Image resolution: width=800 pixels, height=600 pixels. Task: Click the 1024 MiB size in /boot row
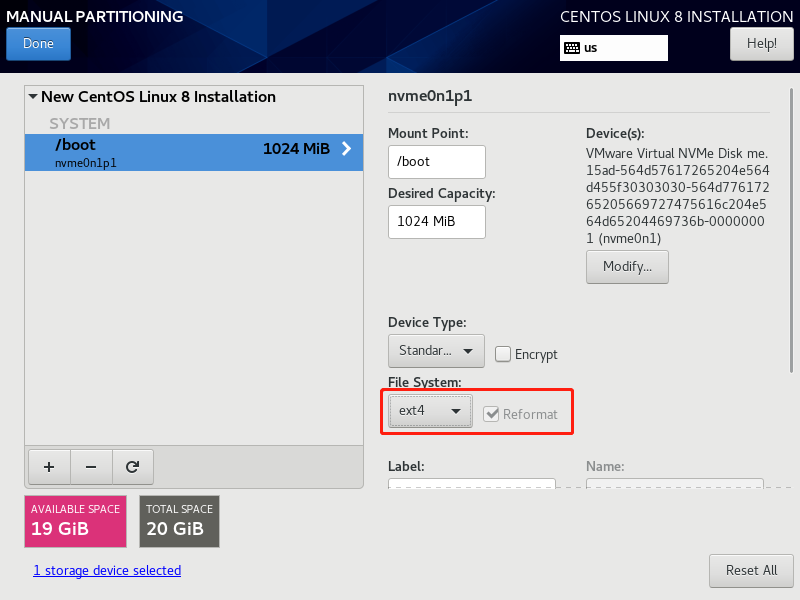click(296, 148)
